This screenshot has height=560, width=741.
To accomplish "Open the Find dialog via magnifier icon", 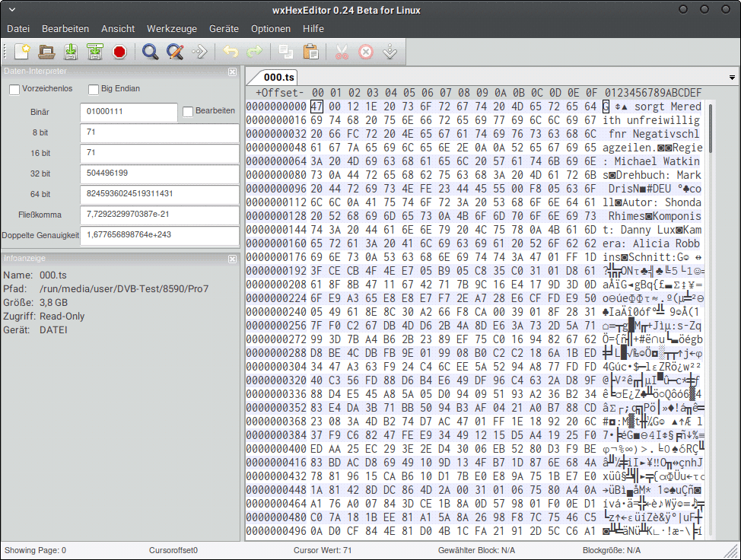I will click(x=150, y=52).
